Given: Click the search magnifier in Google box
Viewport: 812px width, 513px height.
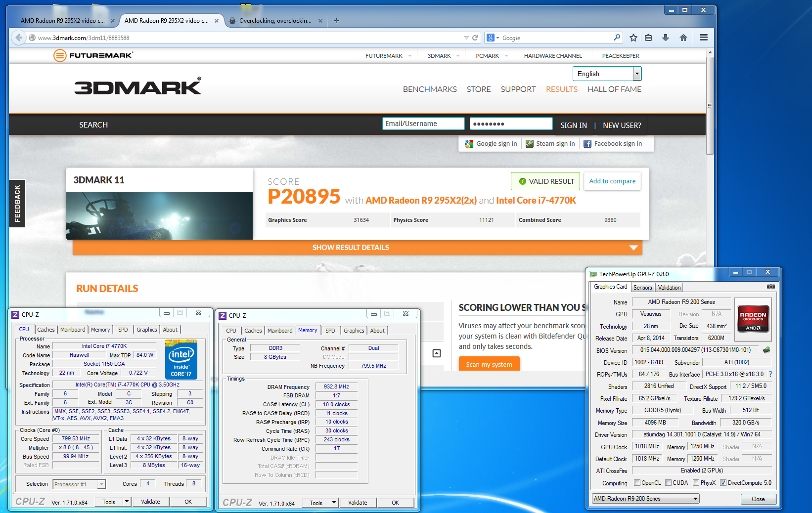Looking at the screenshot, I should [617, 38].
